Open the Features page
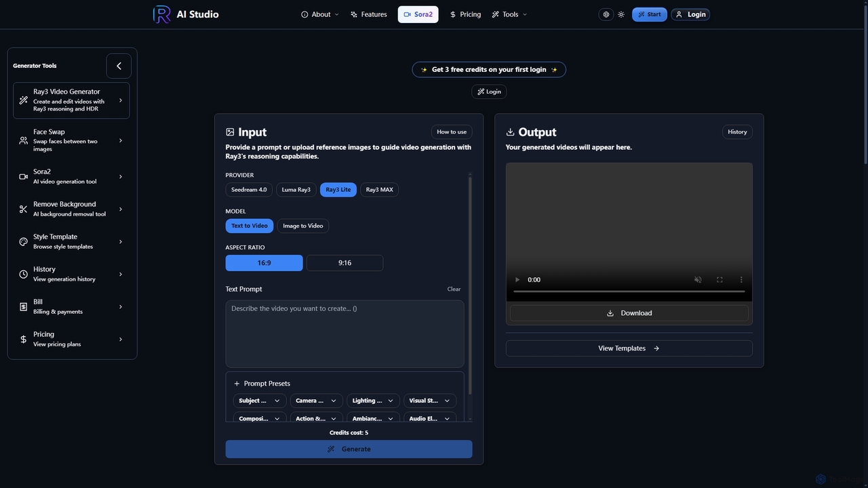868x488 pixels. (x=369, y=14)
